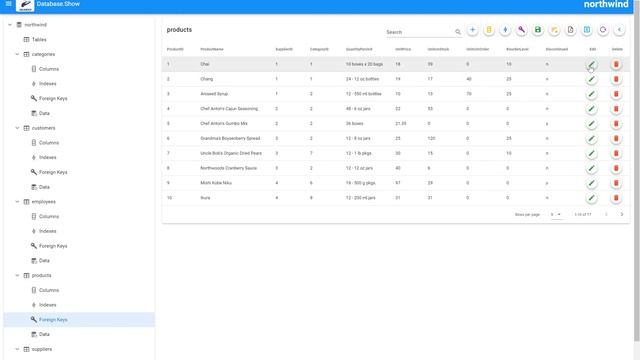Image resolution: width=640 pixels, height=360 pixels.
Task: Collapse the employees table node
Action: pyautogui.click(x=17, y=202)
